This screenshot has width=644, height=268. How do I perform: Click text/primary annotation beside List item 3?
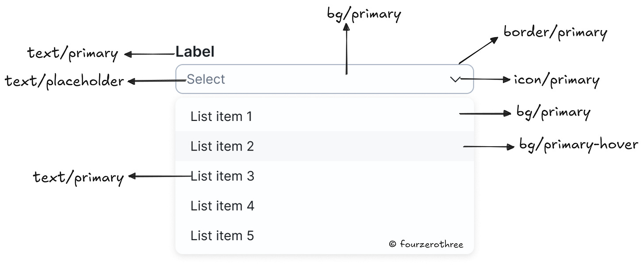(x=78, y=177)
